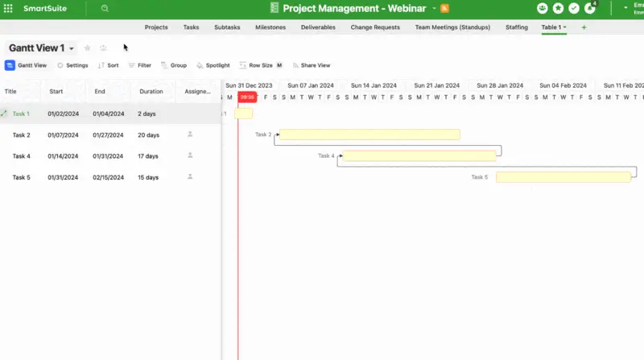Click Task 4 duration 17 days
The image size is (644, 360).
click(x=148, y=156)
